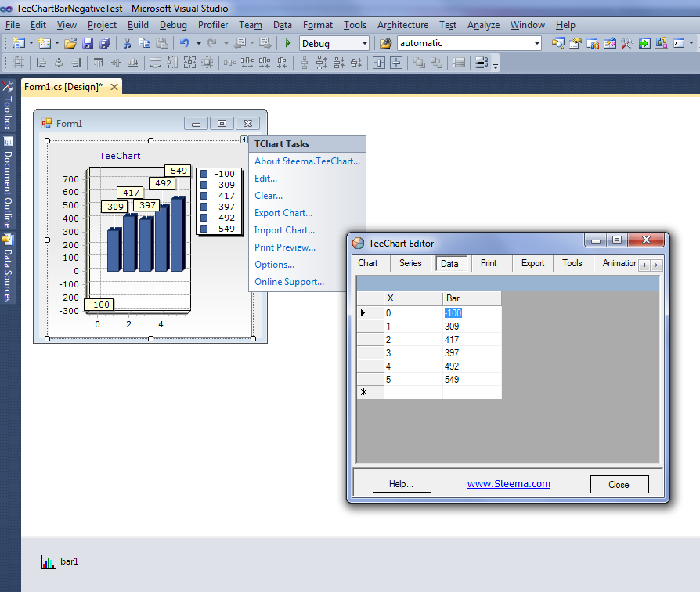The height and width of the screenshot is (592, 700).
Task: Click the Start Page icon
Action: point(644,43)
